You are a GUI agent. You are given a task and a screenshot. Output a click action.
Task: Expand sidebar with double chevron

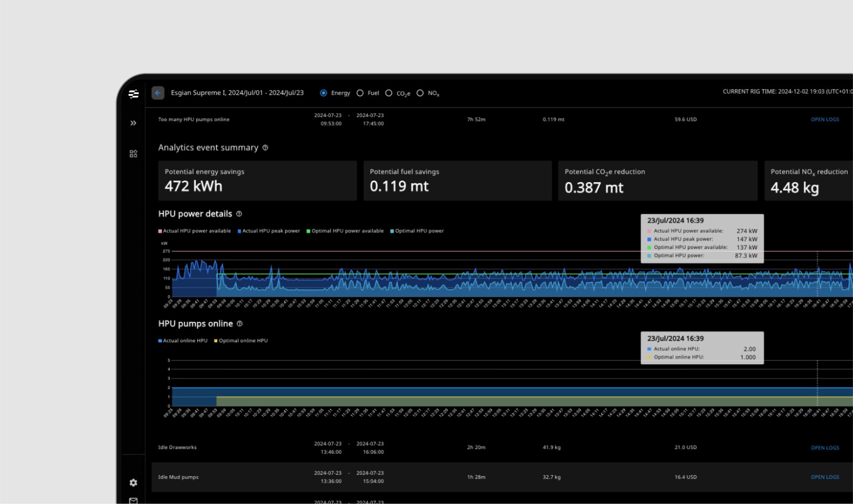tap(133, 123)
